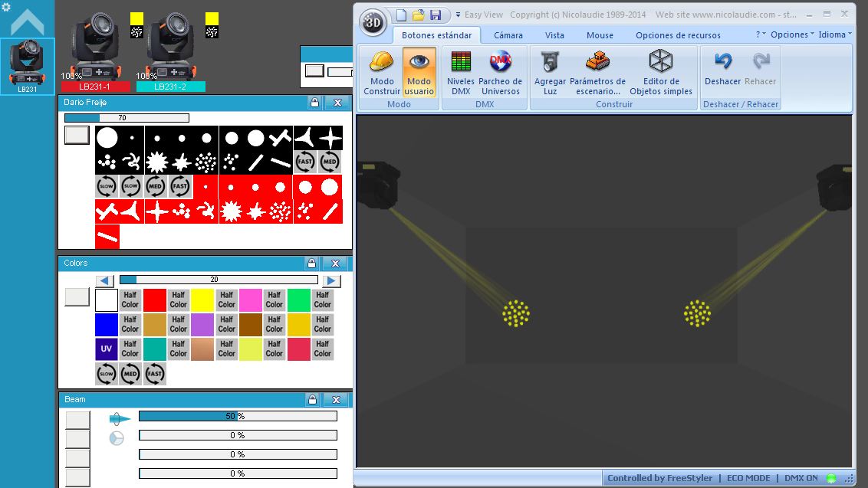Viewport: 868px width, 488px height.
Task: Open Niveles DMX levels view
Action: coord(461,73)
